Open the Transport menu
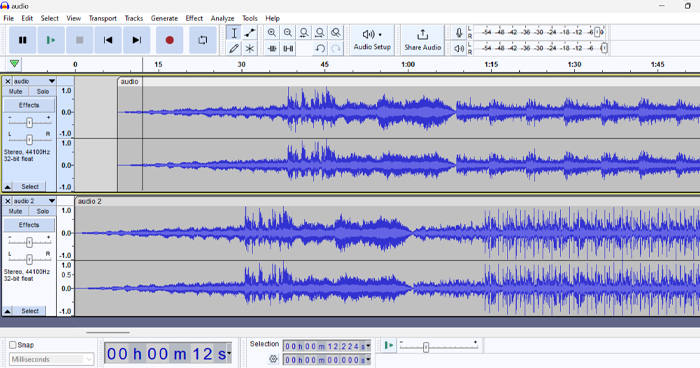 (x=103, y=18)
